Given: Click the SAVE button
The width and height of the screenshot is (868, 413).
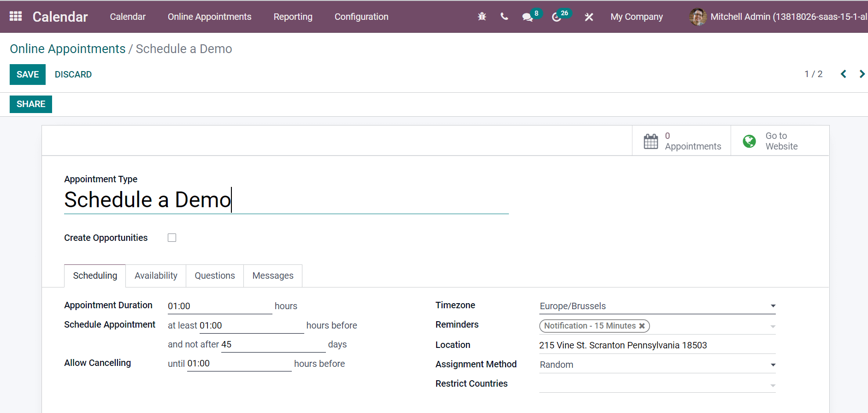Looking at the screenshot, I should click(x=28, y=74).
